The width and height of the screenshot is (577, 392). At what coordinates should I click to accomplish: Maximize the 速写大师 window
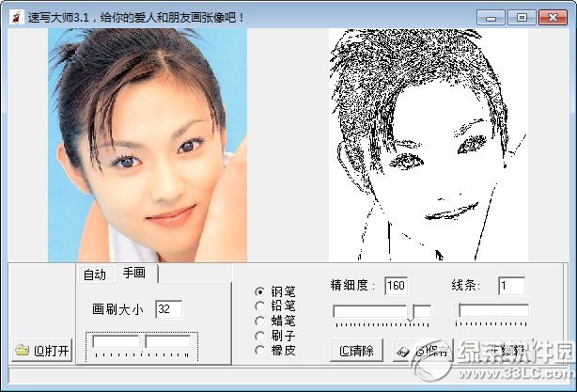tap(522, 17)
